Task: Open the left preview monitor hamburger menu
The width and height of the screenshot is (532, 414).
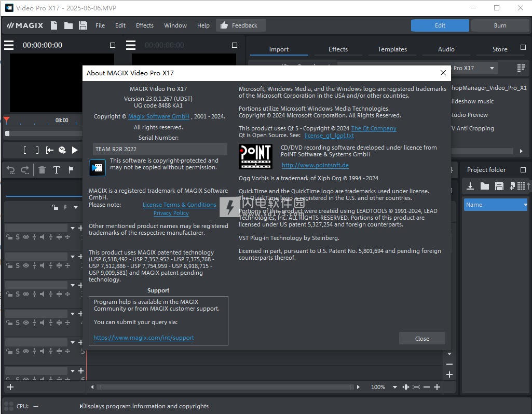Action: click(9, 45)
